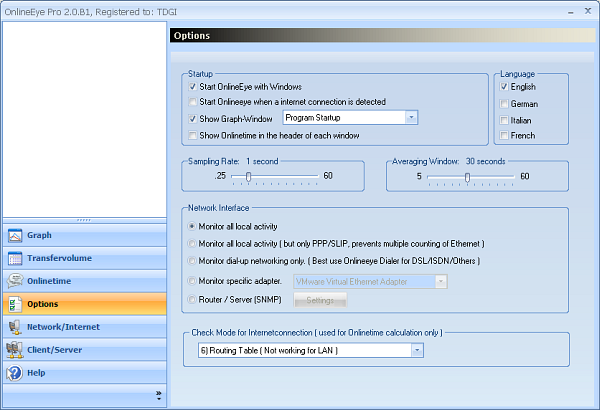The image size is (600, 410).
Task: Click the Client/Server computers icon
Action: (x=15, y=350)
